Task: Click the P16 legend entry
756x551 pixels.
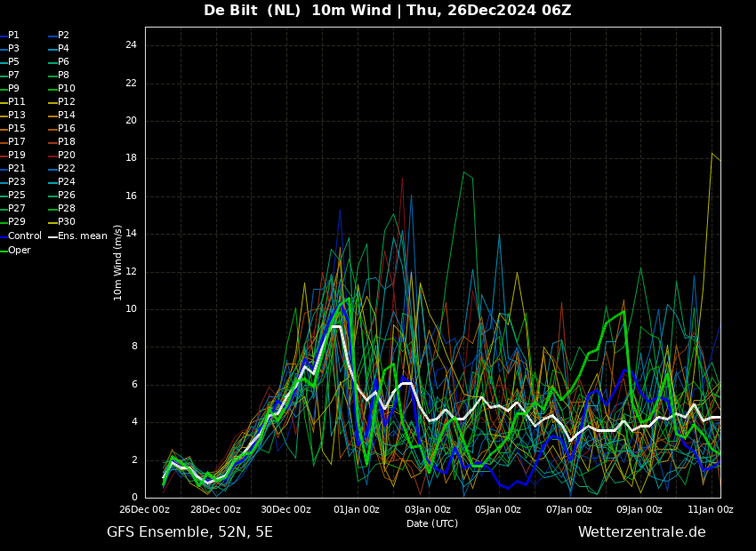Action: pos(61,129)
